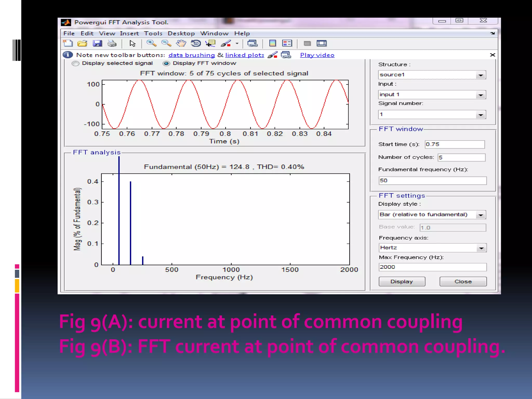Click the Open File folder icon
Image resolution: width=532 pixels, height=399 pixels.
pos(82,43)
